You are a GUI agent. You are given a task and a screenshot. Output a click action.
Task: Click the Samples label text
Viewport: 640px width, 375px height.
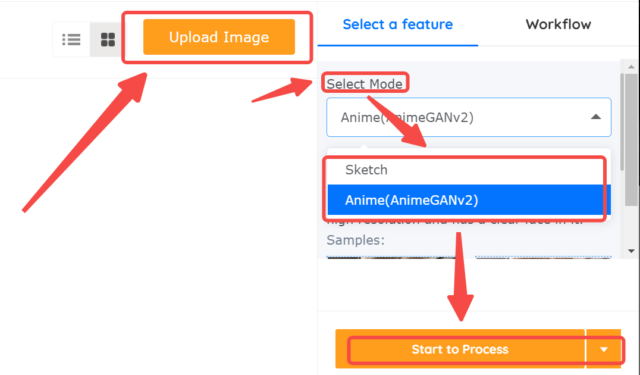pos(356,240)
